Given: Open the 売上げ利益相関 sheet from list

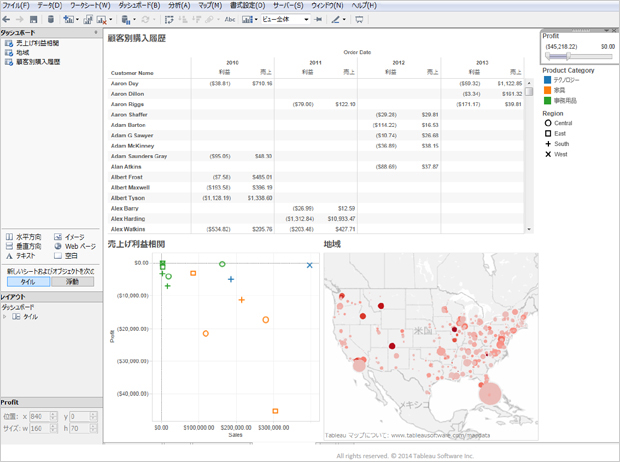Looking at the screenshot, I should pos(37,43).
